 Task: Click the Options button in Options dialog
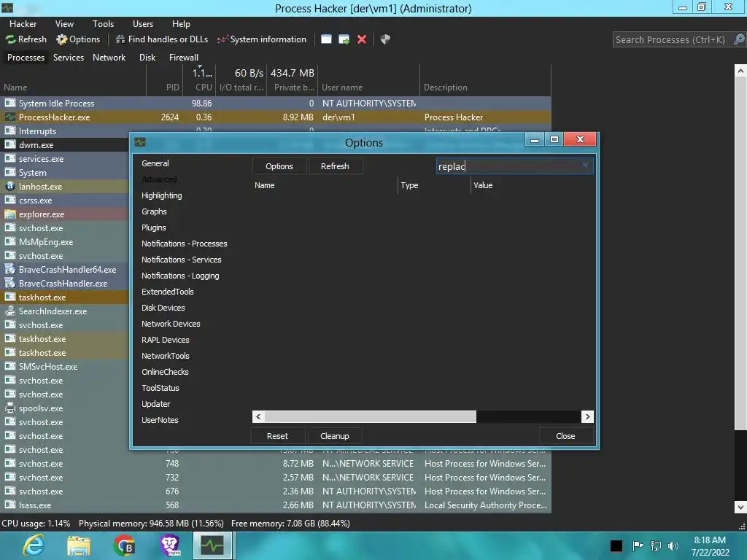279,166
